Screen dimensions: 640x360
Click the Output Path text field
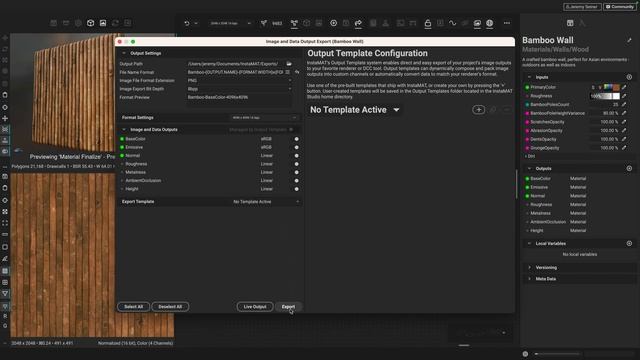pos(236,64)
